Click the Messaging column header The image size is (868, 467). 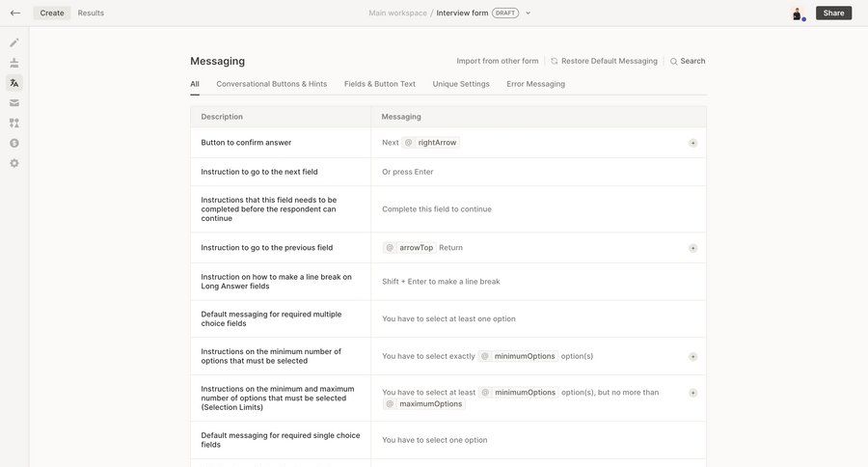pos(401,117)
